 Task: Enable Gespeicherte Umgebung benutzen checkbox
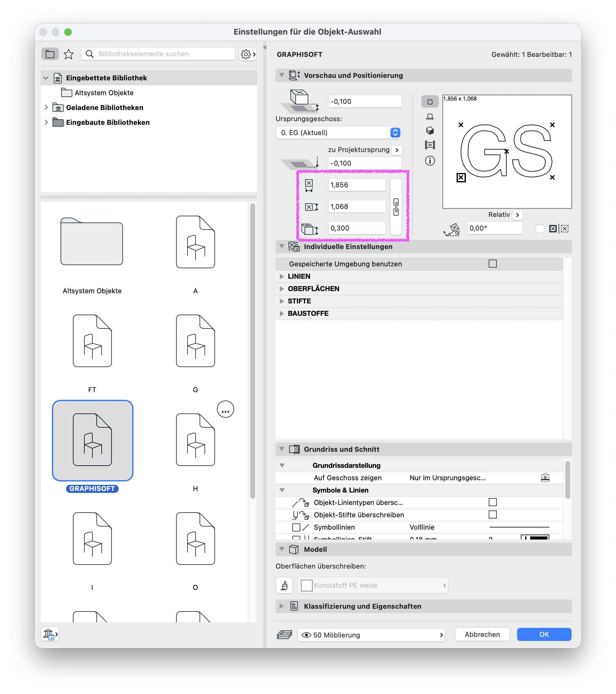[492, 264]
